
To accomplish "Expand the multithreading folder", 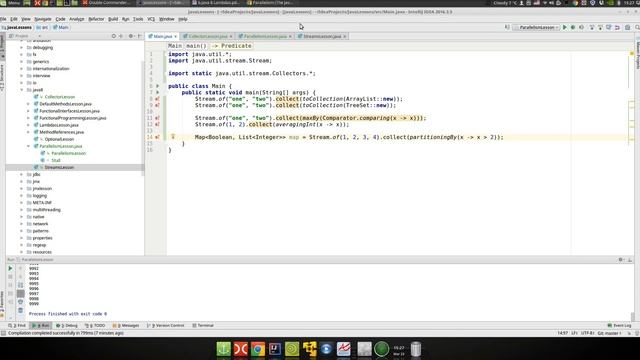I will pyautogui.click(x=22, y=210).
